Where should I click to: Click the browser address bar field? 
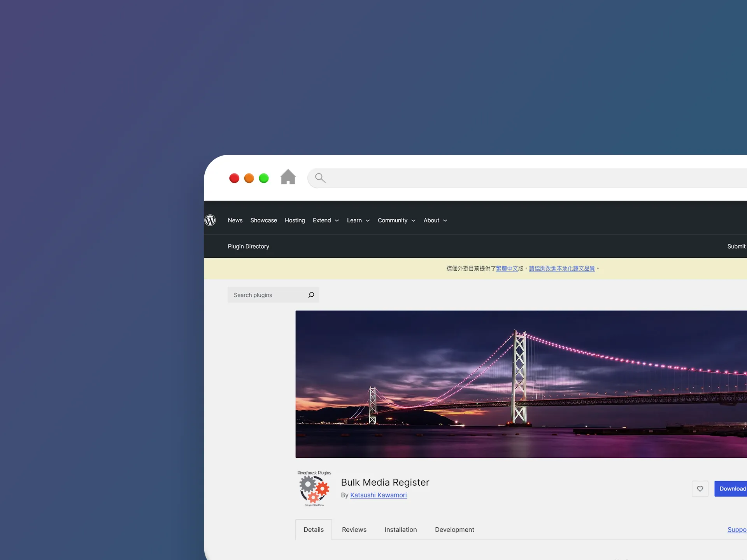(527, 178)
